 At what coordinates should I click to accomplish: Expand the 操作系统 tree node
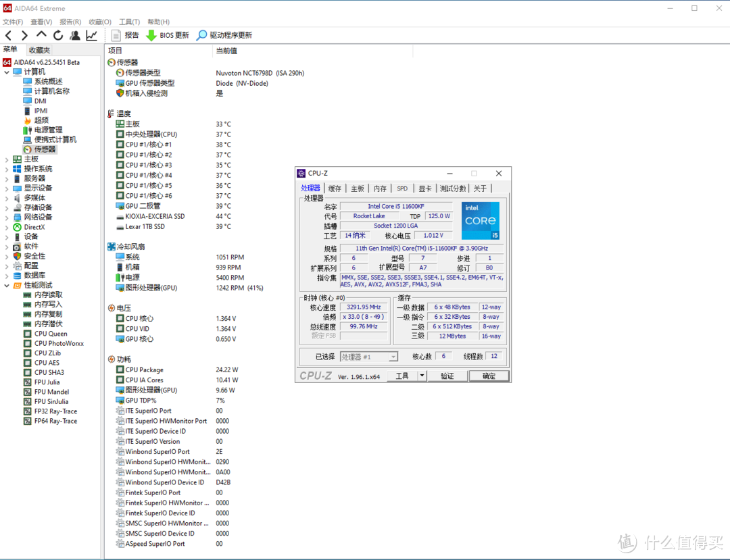(7, 170)
